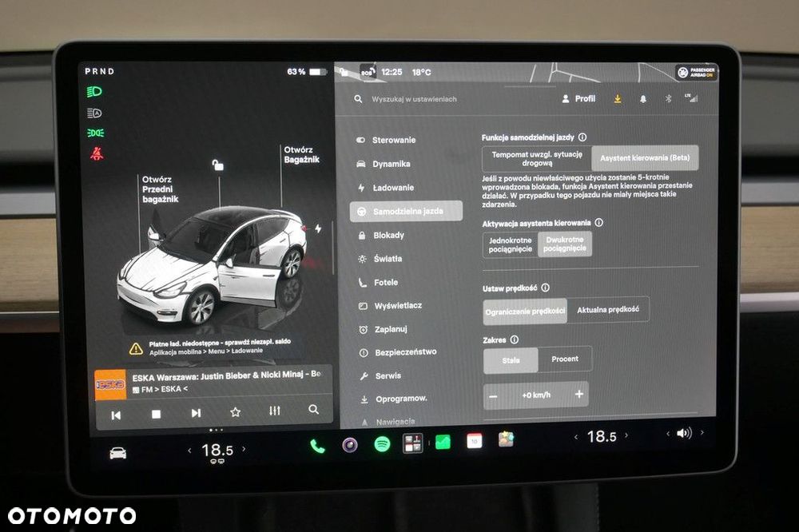Increase speed offset with plus button
This screenshot has height=532, width=799.
(x=578, y=394)
